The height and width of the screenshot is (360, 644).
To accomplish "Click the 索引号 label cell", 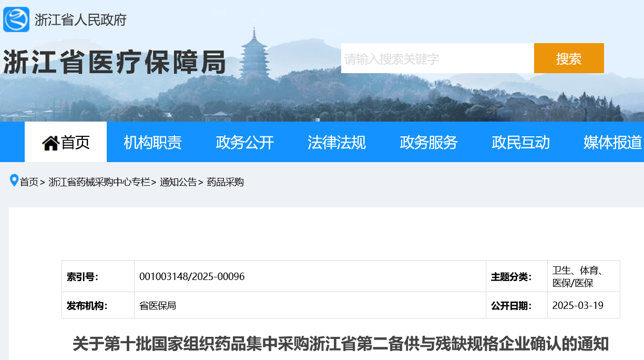I will coord(98,276).
